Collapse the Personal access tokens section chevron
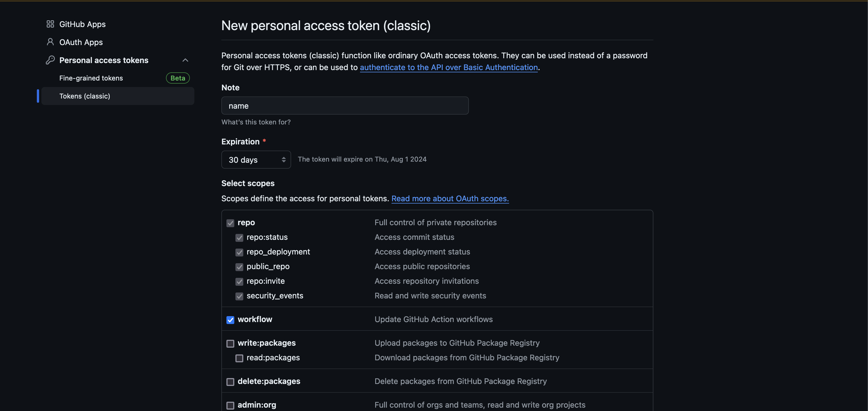Viewport: 868px width, 411px height. [x=185, y=60]
